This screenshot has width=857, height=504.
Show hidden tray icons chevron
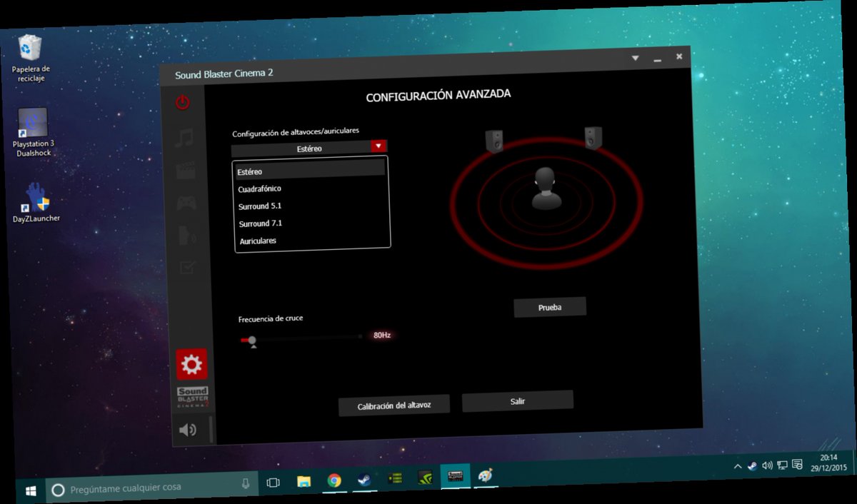pos(737,467)
